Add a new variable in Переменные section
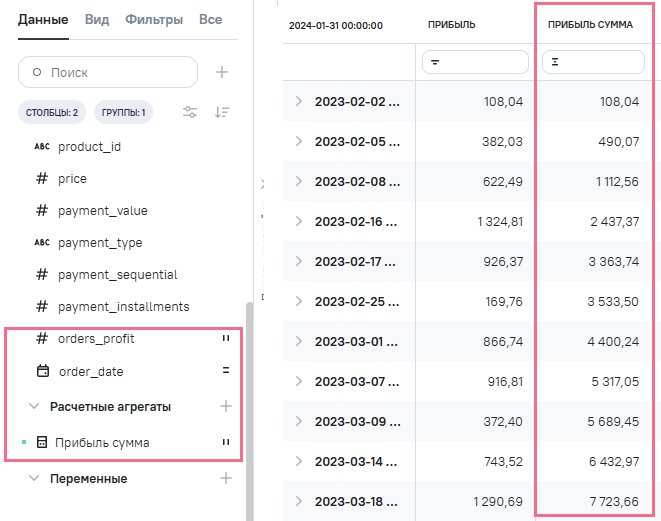 (226, 478)
